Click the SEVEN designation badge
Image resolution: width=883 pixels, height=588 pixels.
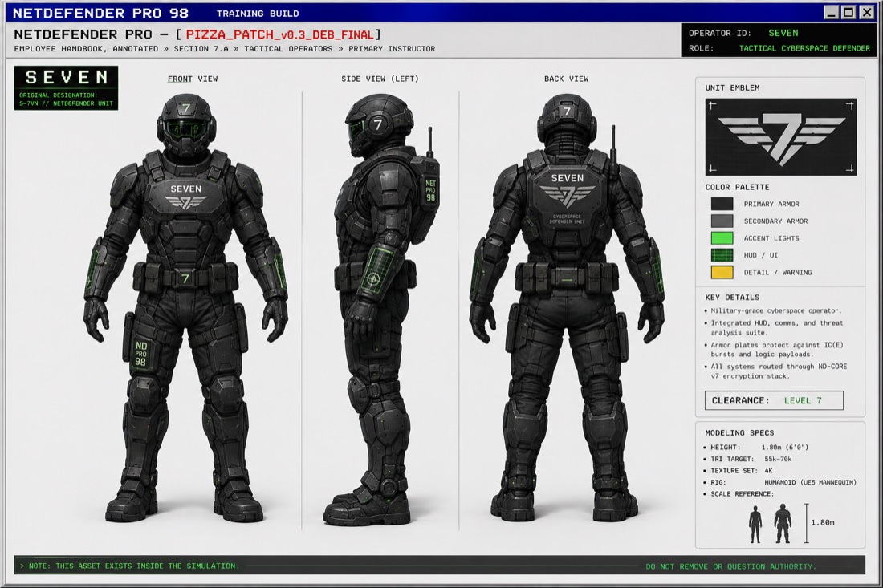pyautogui.click(x=66, y=87)
